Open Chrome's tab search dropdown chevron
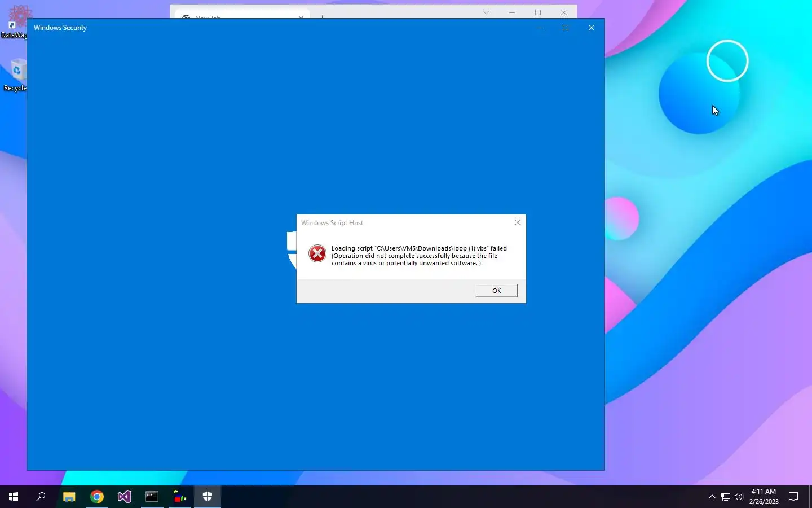The width and height of the screenshot is (812, 508). pos(486,12)
